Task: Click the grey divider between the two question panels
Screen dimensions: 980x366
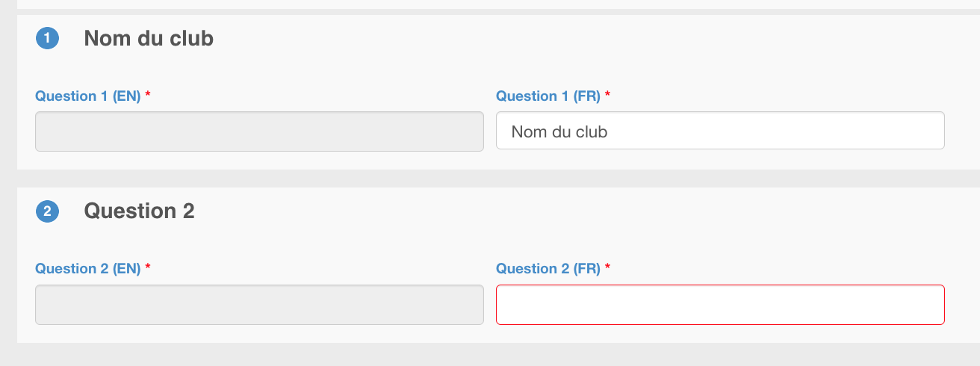Action: [493, 179]
